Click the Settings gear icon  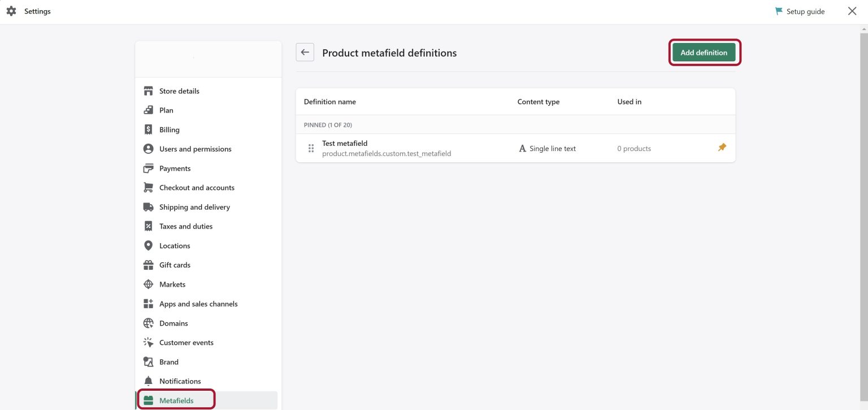(11, 11)
